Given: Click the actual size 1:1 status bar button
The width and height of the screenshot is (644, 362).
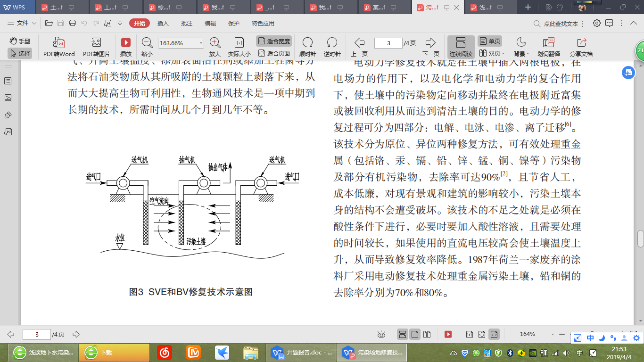Looking at the screenshot, I should (x=470, y=335).
